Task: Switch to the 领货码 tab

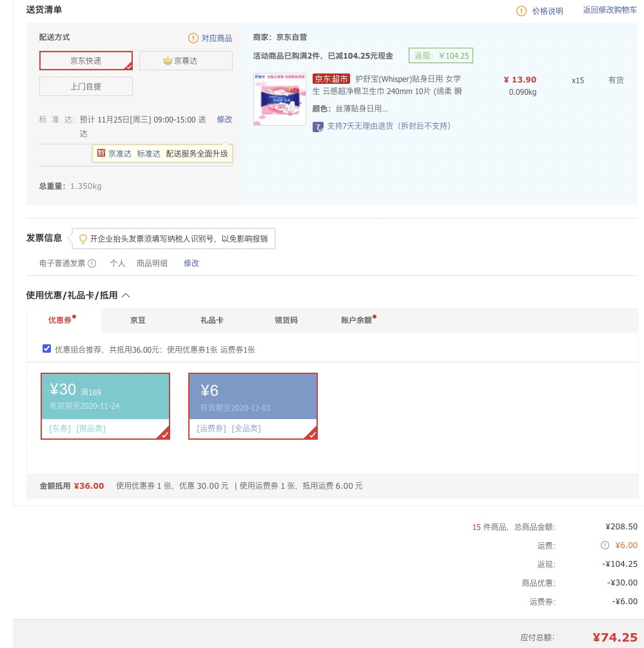Action: pyautogui.click(x=286, y=320)
